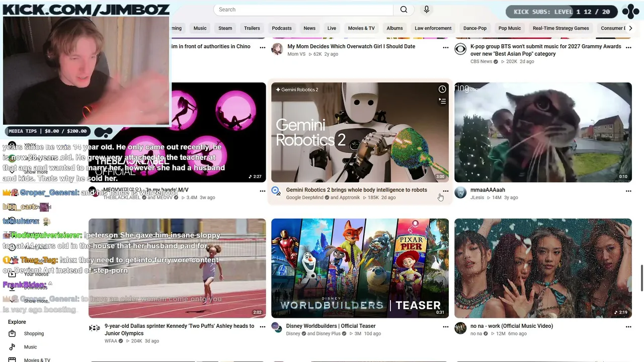644x362 pixels.
Task: Open 'Disney Worldbuilders | Official Teaser' title
Action: click(331, 326)
